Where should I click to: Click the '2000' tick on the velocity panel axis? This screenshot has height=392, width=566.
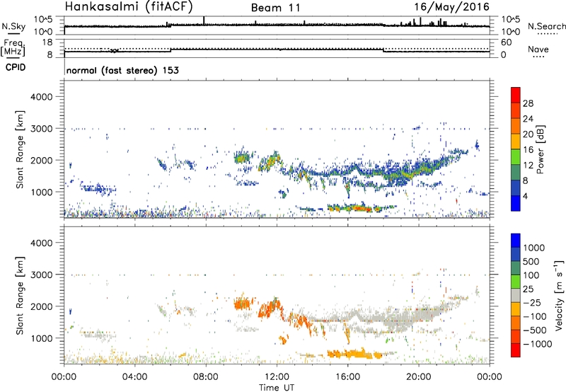coord(41,306)
